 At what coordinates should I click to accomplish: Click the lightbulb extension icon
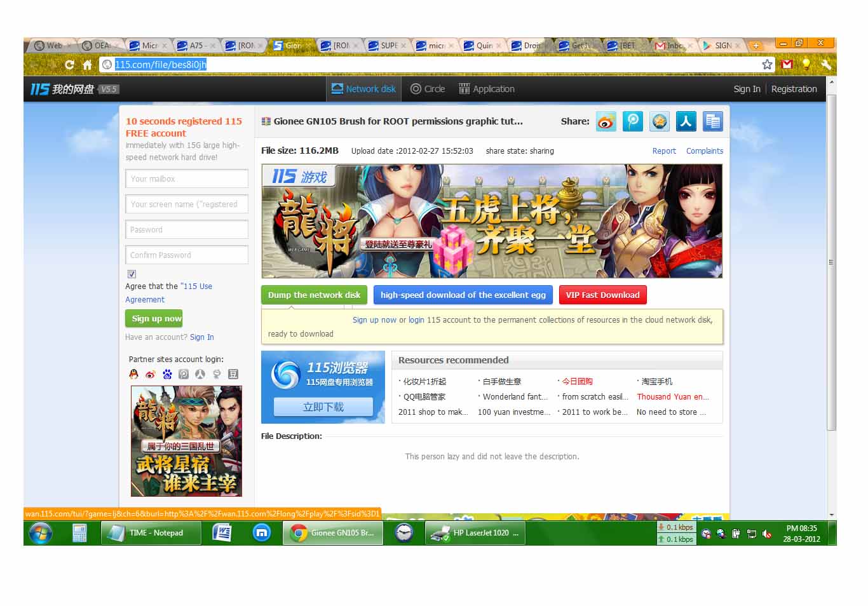[x=806, y=64]
